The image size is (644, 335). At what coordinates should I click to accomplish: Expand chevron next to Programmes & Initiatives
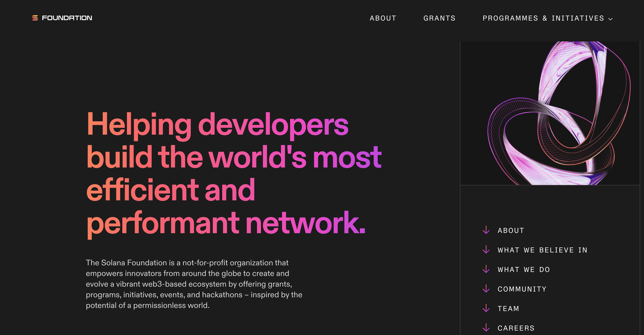point(610,19)
